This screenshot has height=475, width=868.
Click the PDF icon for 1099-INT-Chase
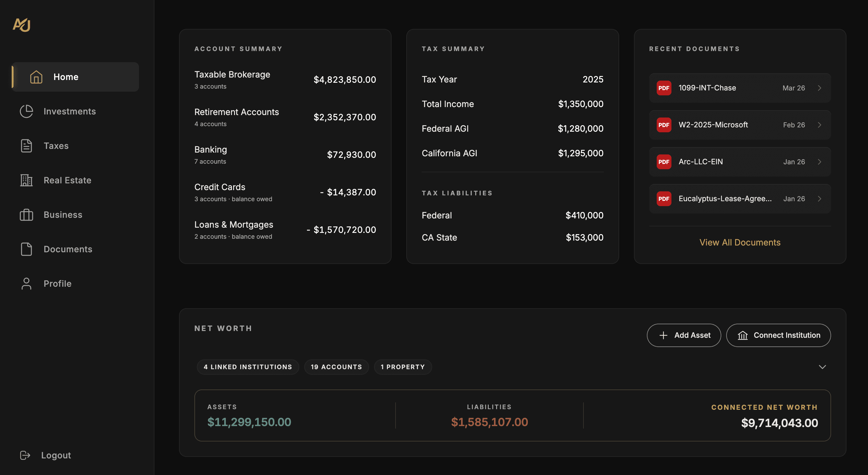point(664,88)
